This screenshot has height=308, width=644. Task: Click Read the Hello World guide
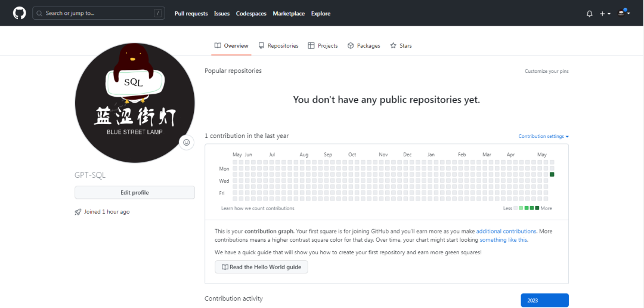(x=261, y=267)
